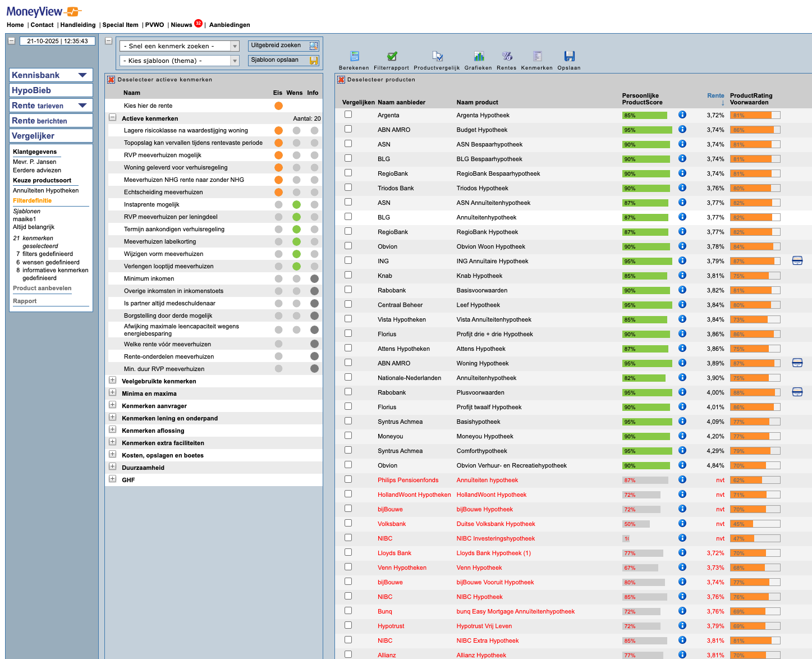
Task: Expand Kenmerken aanvrager group
Action: [x=112, y=405]
